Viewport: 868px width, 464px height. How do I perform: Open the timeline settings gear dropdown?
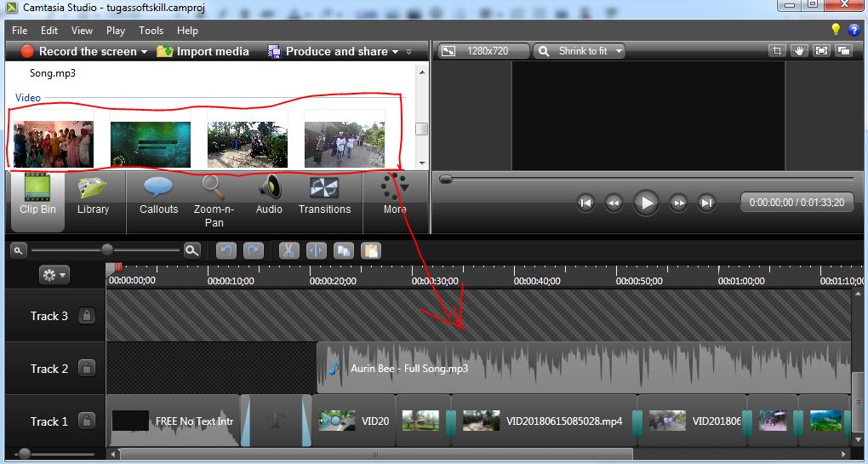(x=54, y=275)
